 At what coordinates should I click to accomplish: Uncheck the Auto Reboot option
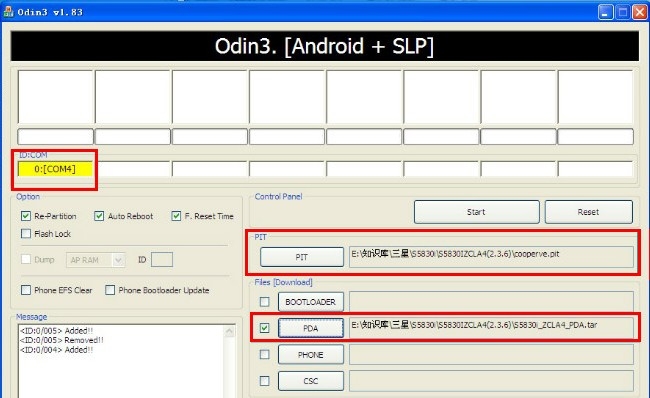(99, 216)
